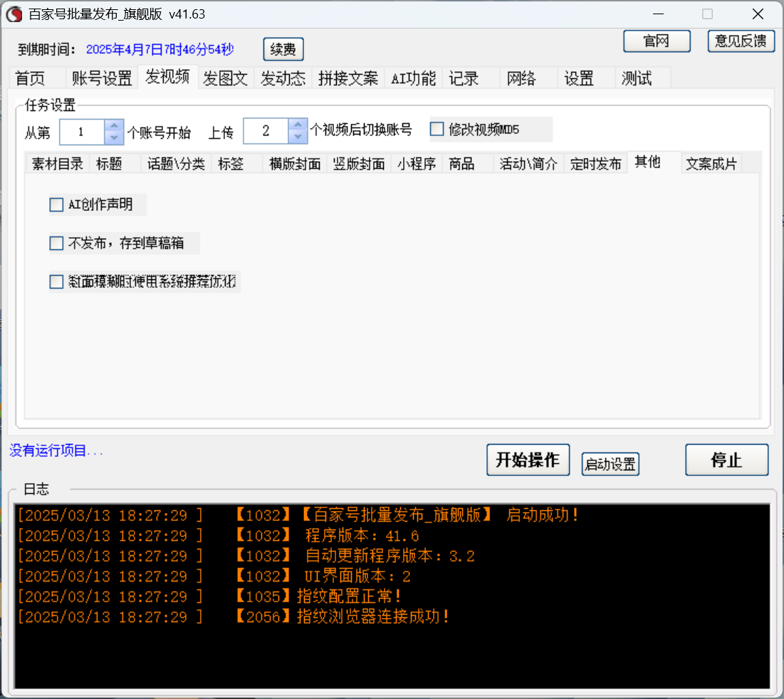The width and height of the screenshot is (784, 699).
Task: Decrease the videos-per-account upload count
Action: 298,137
